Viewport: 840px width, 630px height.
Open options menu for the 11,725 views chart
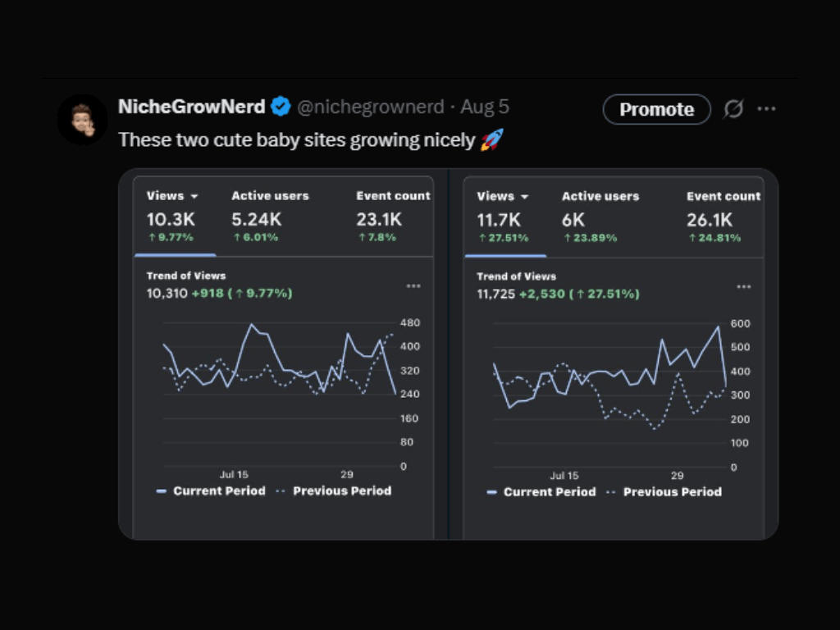(743, 286)
